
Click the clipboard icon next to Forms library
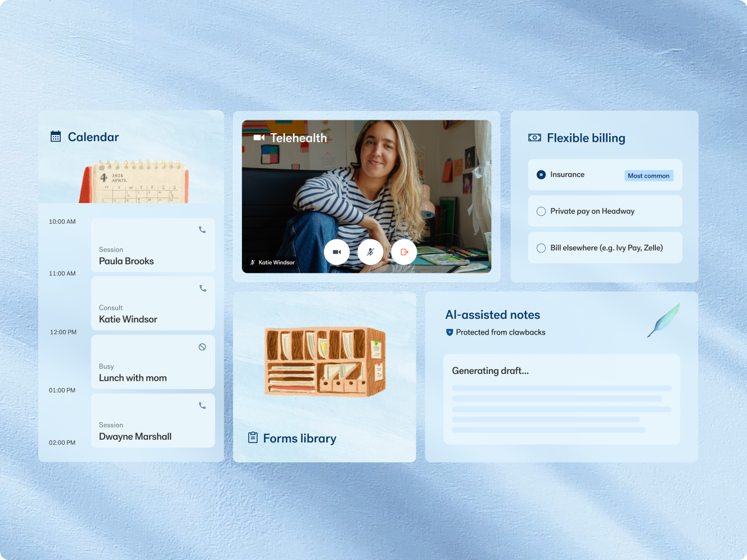(x=253, y=437)
